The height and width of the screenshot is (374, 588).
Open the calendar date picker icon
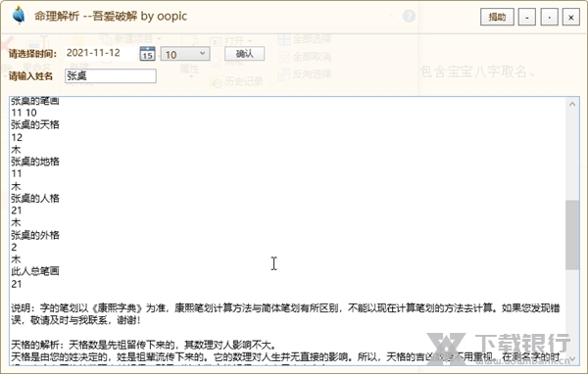(x=147, y=54)
